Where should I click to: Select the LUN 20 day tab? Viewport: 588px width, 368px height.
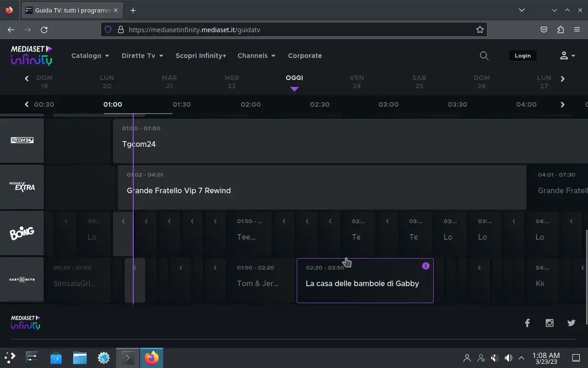coord(107,82)
